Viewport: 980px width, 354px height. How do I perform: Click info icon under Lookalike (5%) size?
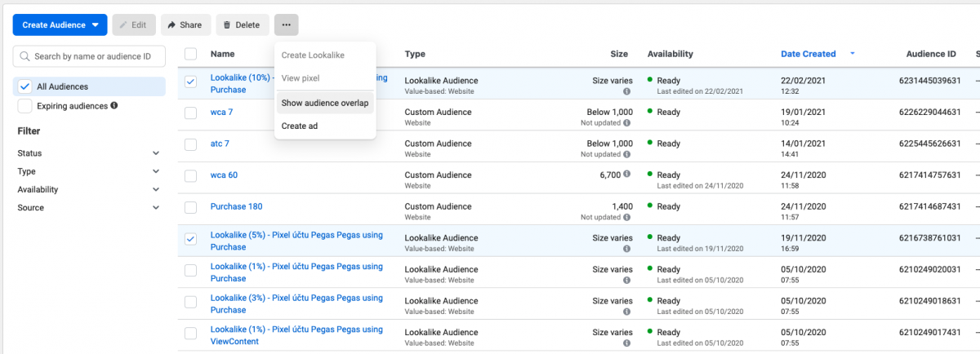point(626,249)
